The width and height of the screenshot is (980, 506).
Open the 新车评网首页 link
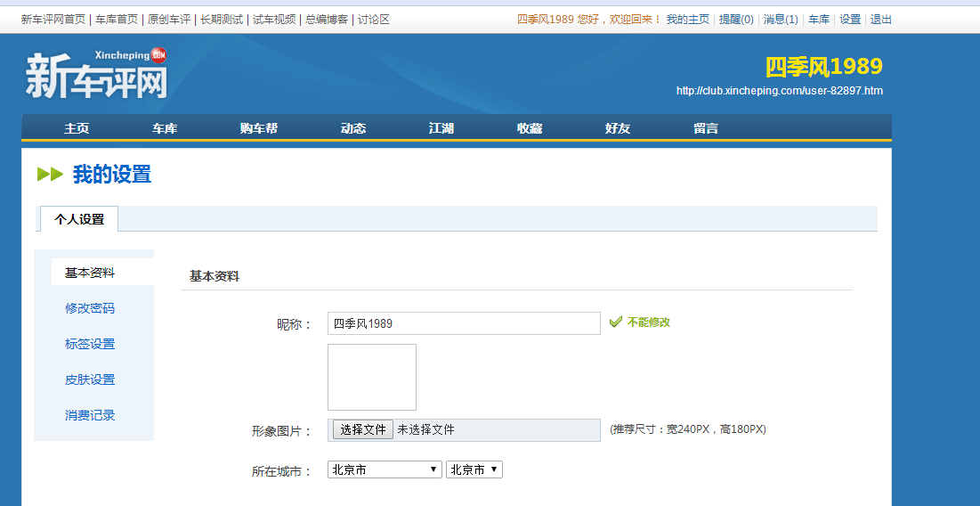[53, 20]
